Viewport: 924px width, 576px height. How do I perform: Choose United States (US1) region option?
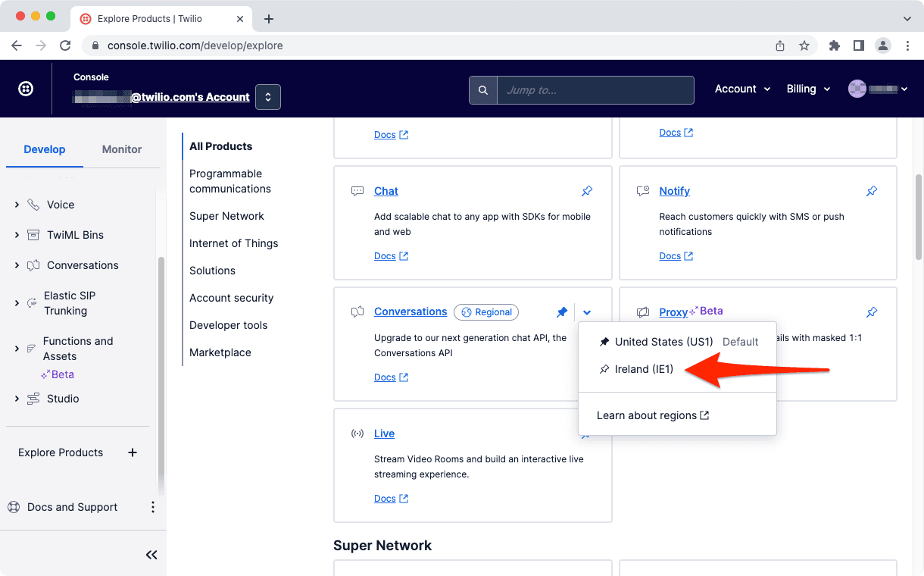pos(663,342)
